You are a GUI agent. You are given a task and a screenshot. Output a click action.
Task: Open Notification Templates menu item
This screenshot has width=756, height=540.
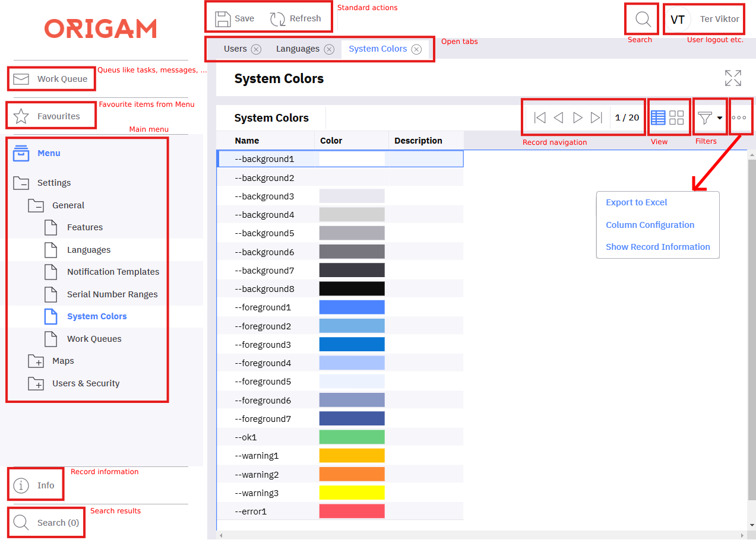click(x=113, y=272)
